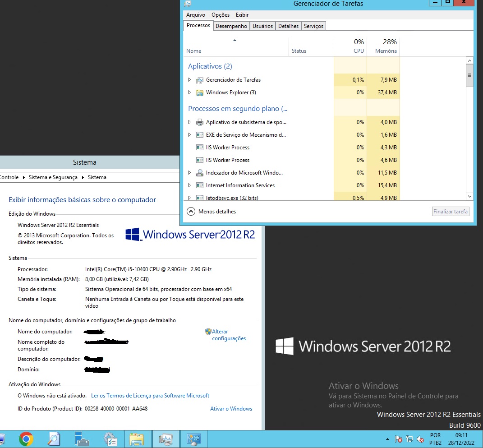Viewport: 483px width, 448px height.
Task: Open the clock showing 09:11
Action: tap(461, 439)
